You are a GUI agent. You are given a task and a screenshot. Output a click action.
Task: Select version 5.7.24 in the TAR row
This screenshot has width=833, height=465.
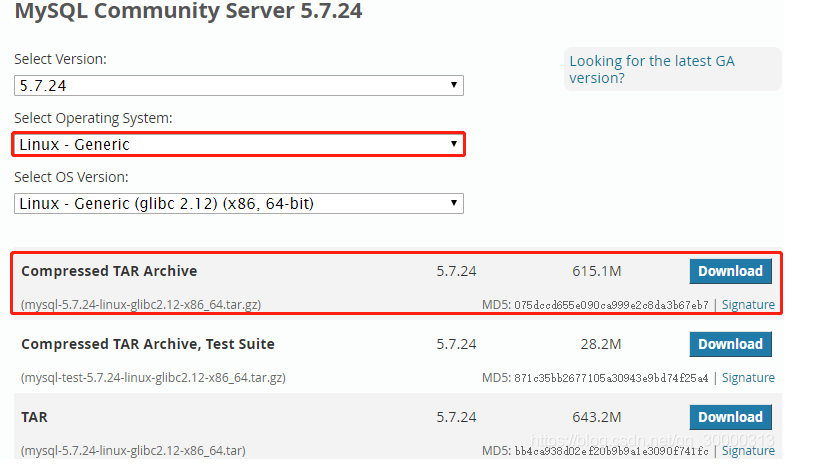[456, 417]
